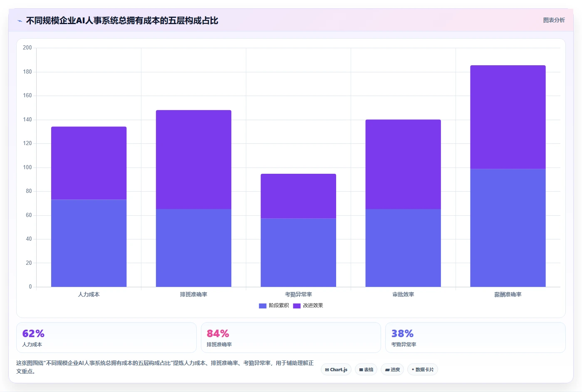This screenshot has height=392, width=582.
Task: Click the purple 改进效果 bar for 考勤异常率
Action: tap(298, 196)
